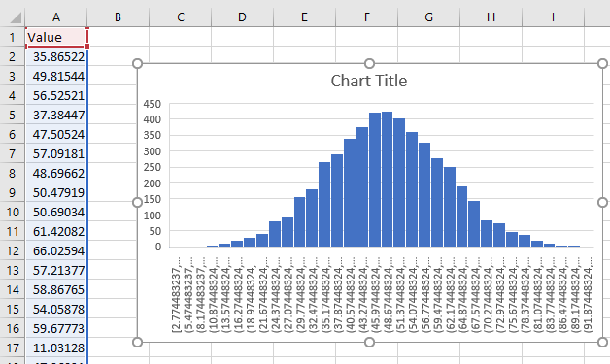Image resolution: width=610 pixels, height=364 pixels.
Task: Click the bottom-left chart resize handle
Action: (137, 343)
